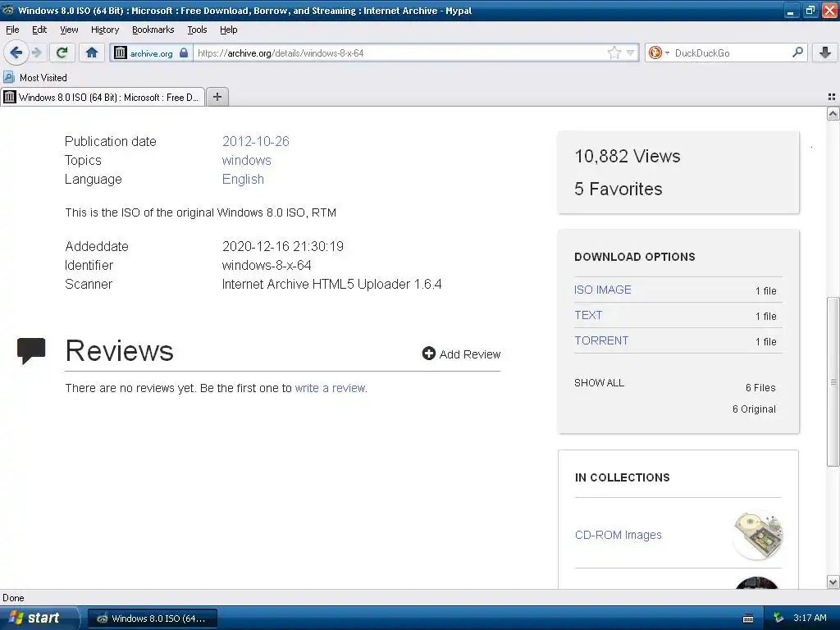Open the CD-ROM Images collection thumbnail
Image resolution: width=840 pixels, height=630 pixels.
click(x=758, y=535)
